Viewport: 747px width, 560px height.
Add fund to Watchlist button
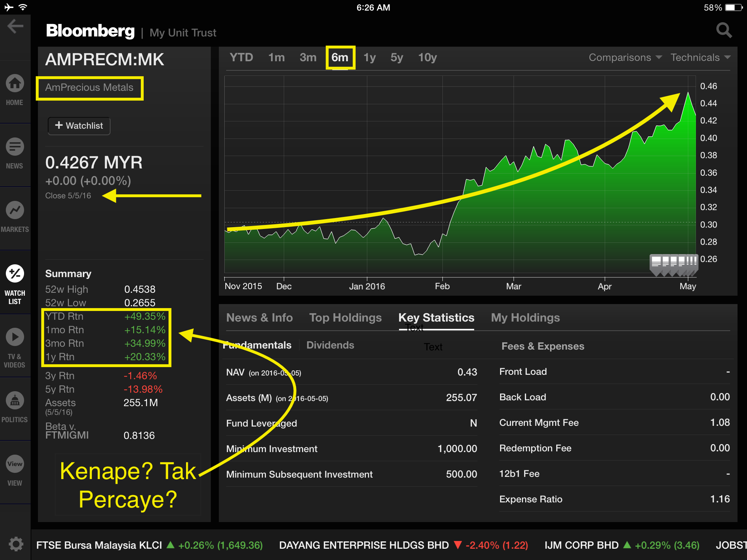pos(79,126)
